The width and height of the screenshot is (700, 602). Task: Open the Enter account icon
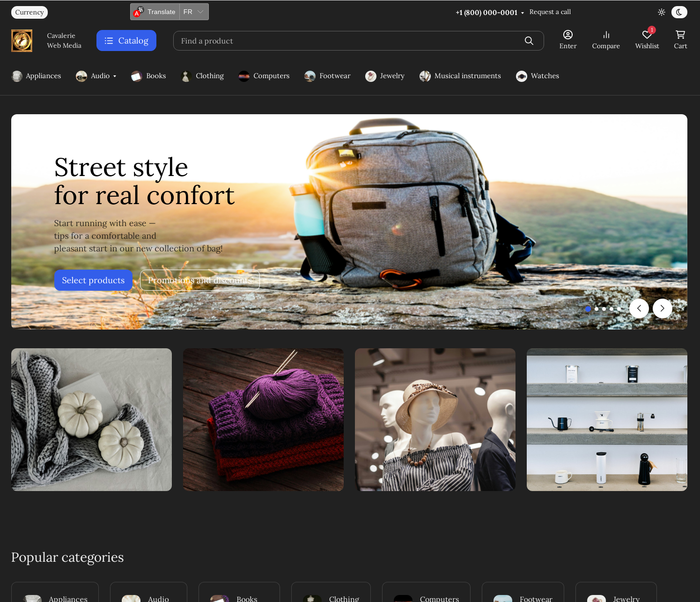pyautogui.click(x=568, y=35)
